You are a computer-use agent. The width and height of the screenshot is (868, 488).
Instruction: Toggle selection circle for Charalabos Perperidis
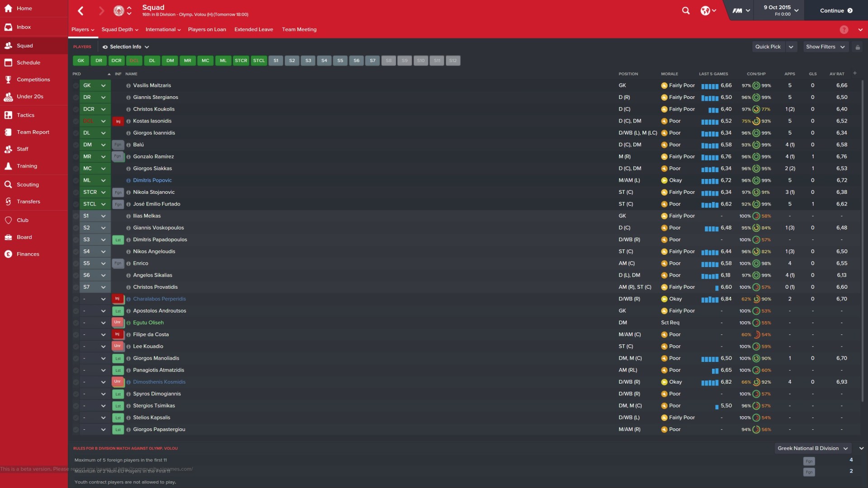coord(75,299)
